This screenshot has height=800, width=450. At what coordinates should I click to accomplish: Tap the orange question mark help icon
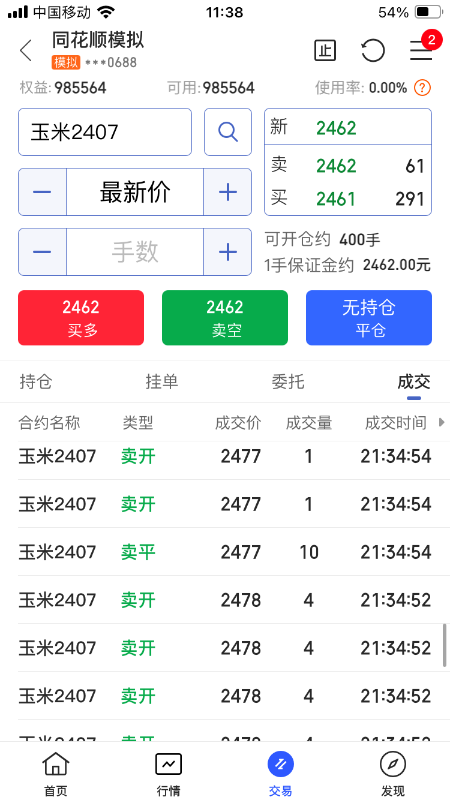tap(422, 88)
